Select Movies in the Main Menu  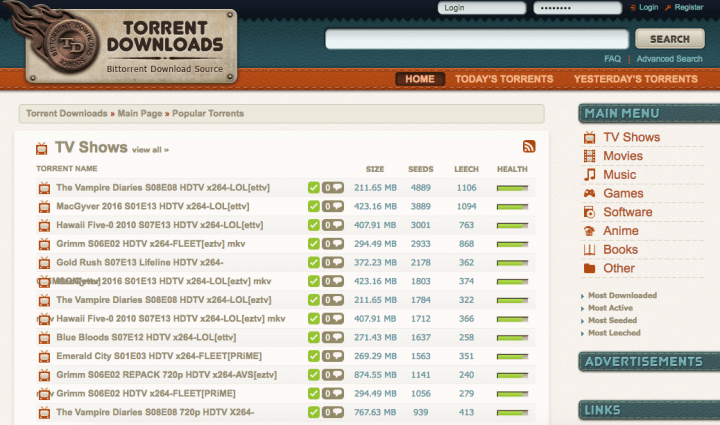tap(623, 156)
